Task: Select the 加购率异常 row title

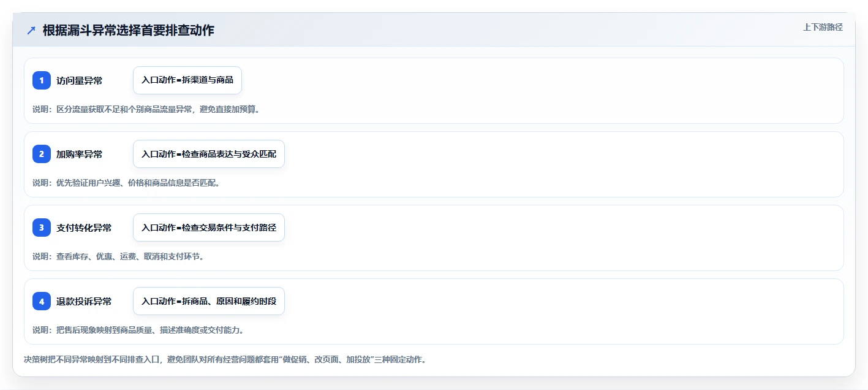Action: [80, 154]
